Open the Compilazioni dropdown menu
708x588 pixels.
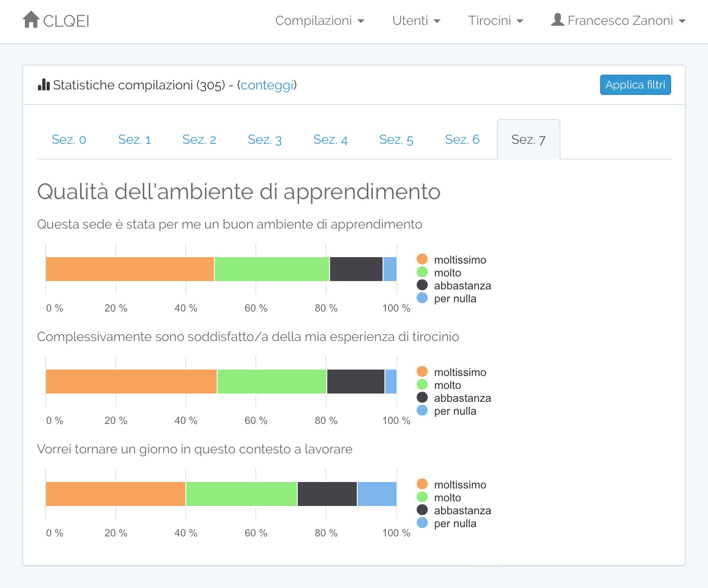tap(319, 21)
